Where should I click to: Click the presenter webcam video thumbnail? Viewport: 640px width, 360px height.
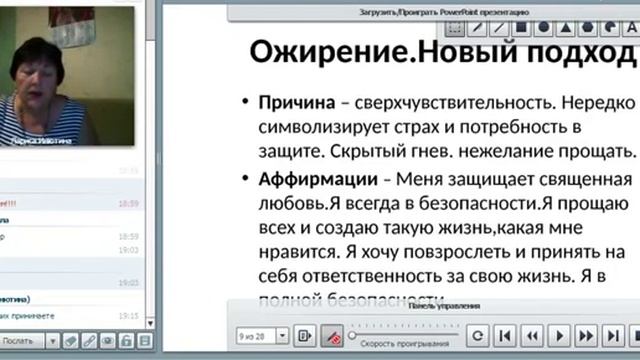point(67,76)
